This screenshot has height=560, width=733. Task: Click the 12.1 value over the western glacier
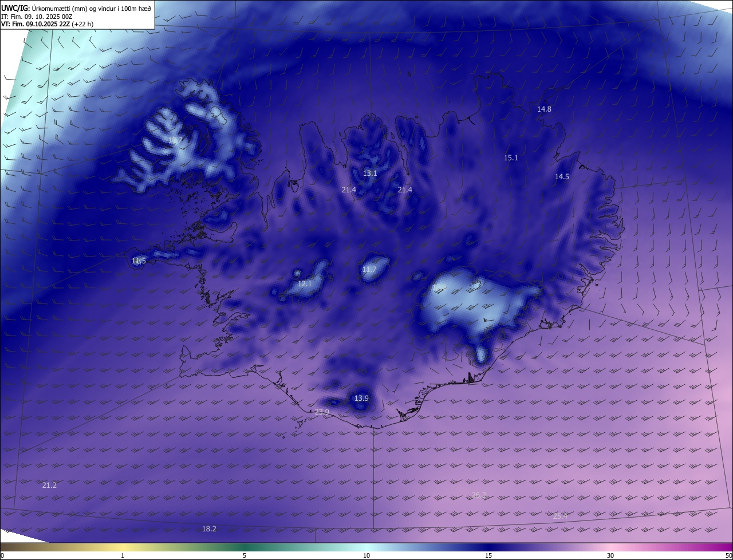305,284
